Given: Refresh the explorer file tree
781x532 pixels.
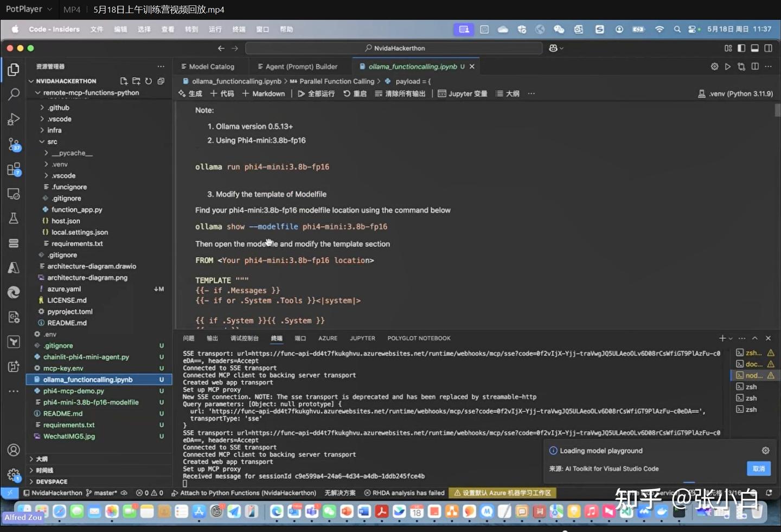Looking at the screenshot, I should (x=149, y=81).
